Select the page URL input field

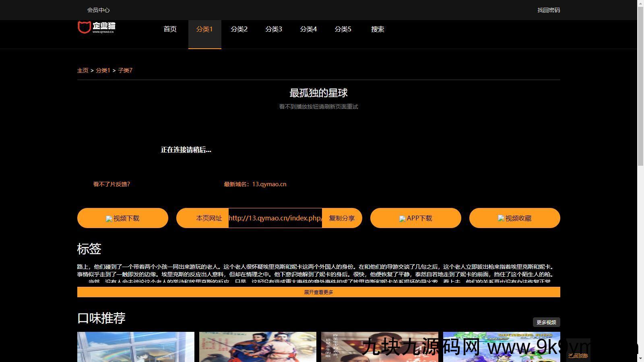pos(275,218)
